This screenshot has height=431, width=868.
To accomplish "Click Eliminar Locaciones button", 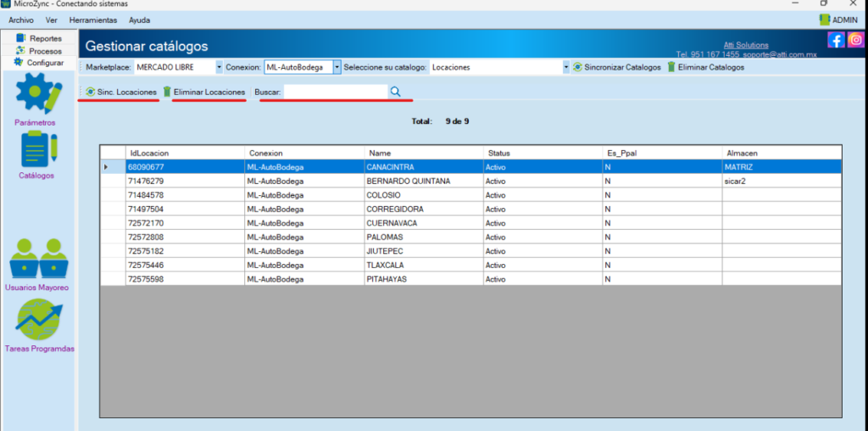I will pyautogui.click(x=204, y=92).
